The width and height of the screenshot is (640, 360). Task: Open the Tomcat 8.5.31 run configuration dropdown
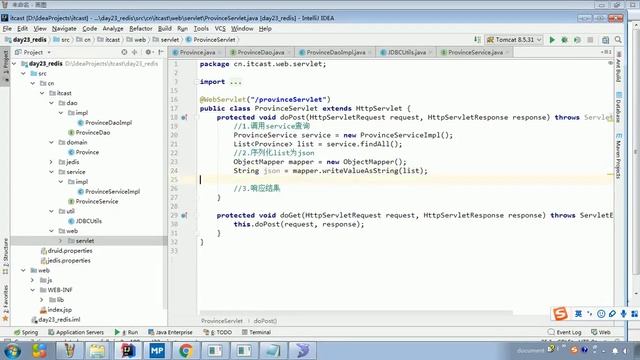click(x=514, y=40)
